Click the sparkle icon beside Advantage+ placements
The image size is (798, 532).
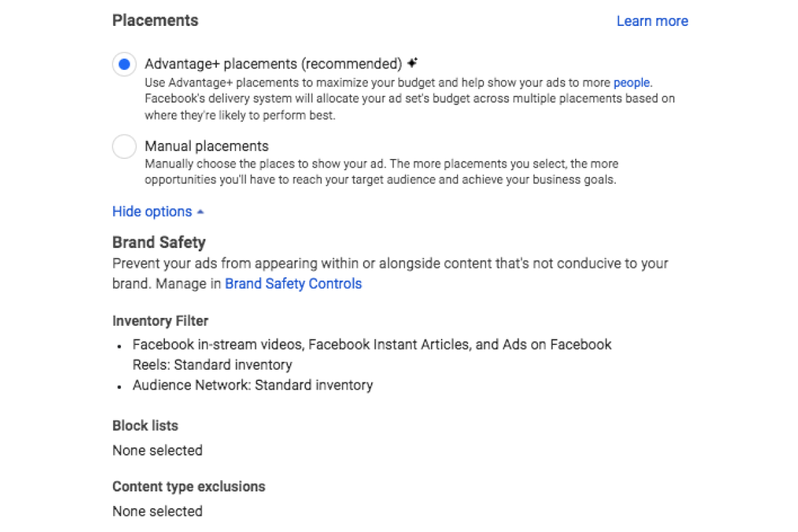point(413,63)
